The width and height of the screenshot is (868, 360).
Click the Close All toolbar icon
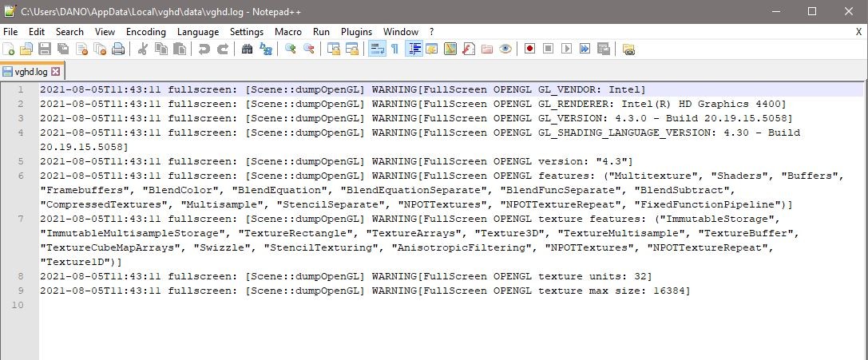(x=100, y=49)
